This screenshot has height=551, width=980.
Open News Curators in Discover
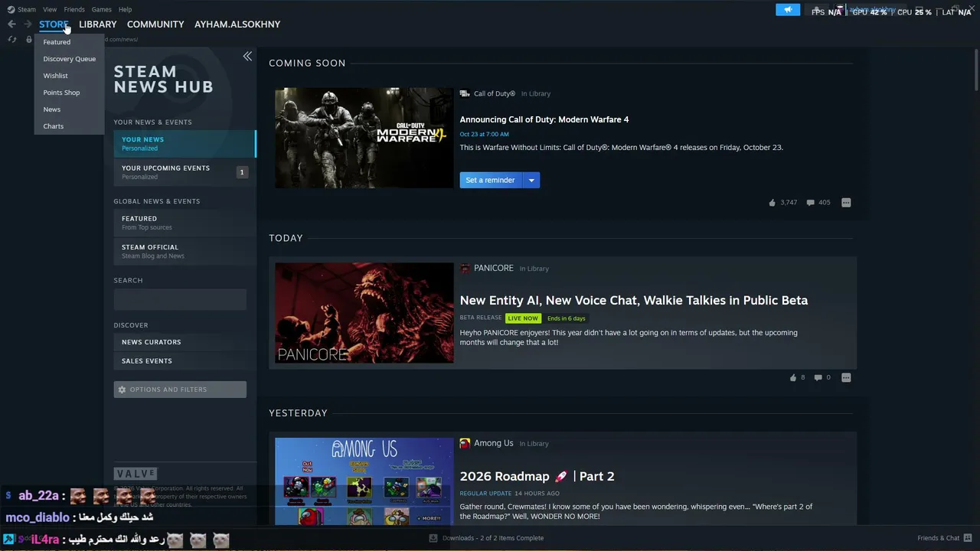185,342
